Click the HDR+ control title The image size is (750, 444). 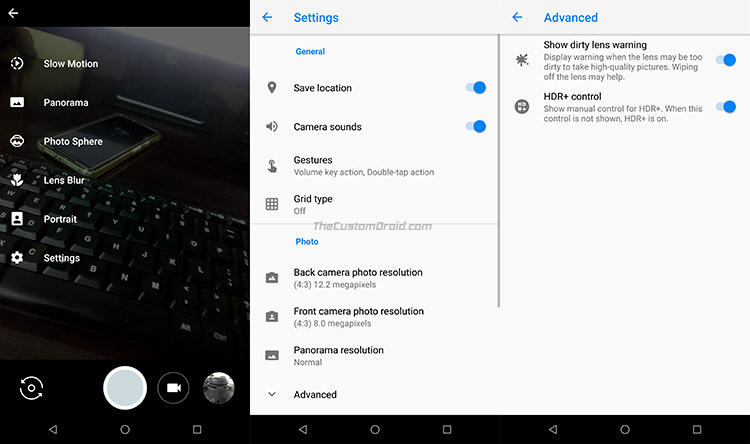[573, 96]
